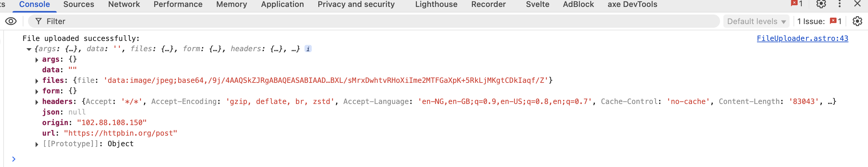Open console settings gear beside issue count
This screenshot has height=167, width=868.
pyautogui.click(x=857, y=21)
